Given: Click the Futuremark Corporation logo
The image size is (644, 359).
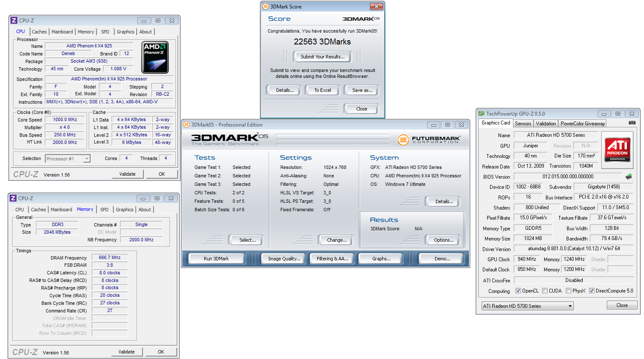Looking at the screenshot, I should pyautogui.click(x=429, y=139).
